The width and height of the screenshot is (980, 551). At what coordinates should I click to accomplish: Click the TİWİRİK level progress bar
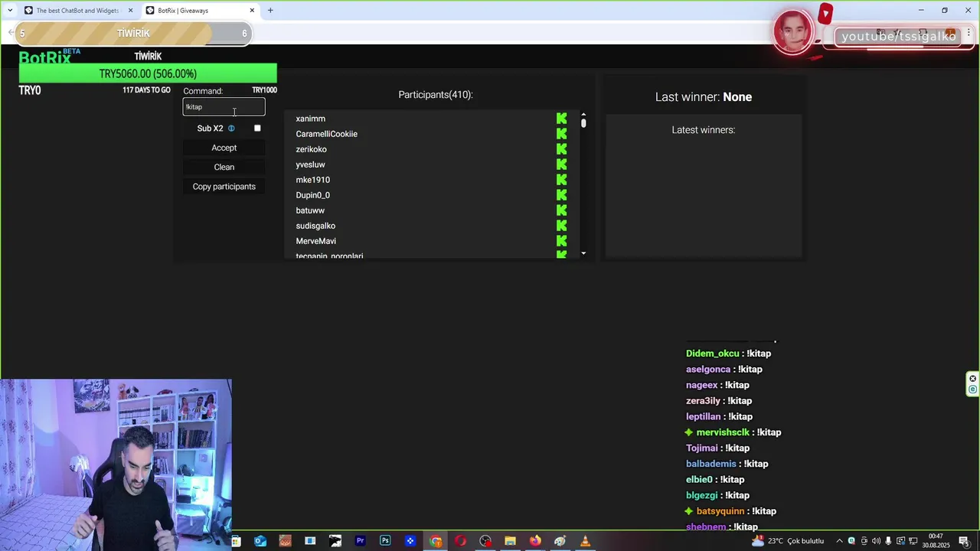(x=134, y=33)
